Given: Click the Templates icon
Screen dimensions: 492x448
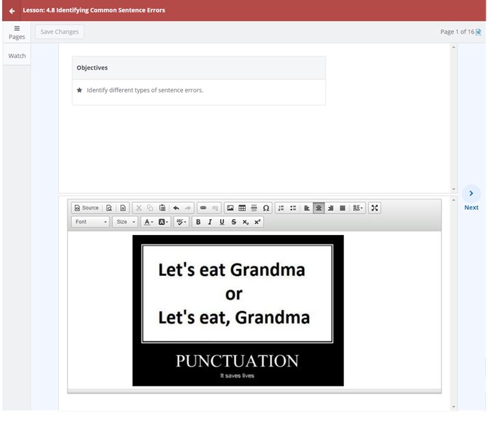Looking at the screenshot, I should click(x=123, y=208).
